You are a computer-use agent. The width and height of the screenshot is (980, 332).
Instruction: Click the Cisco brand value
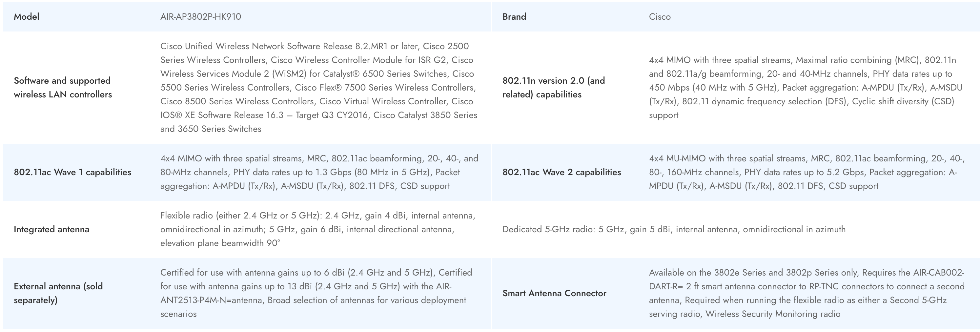pyautogui.click(x=660, y=17)
